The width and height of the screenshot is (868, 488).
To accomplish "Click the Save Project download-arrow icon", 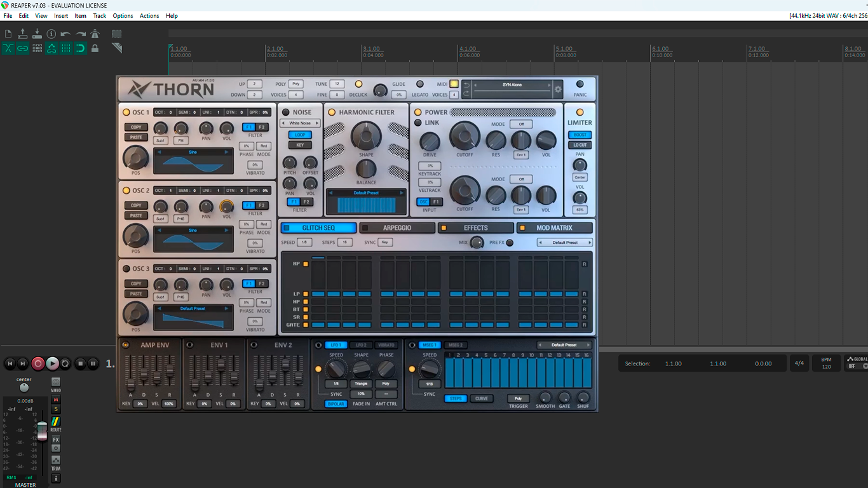I will (37, 34).
